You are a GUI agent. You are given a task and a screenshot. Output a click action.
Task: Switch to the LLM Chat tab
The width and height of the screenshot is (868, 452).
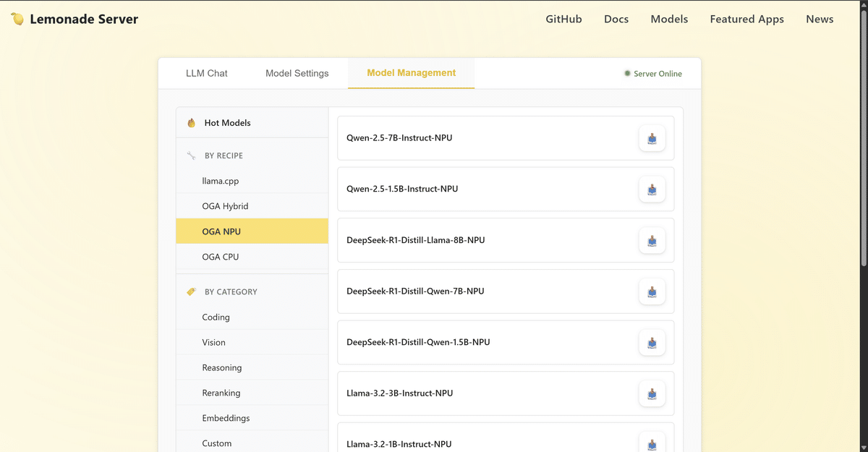click(207, 73)
